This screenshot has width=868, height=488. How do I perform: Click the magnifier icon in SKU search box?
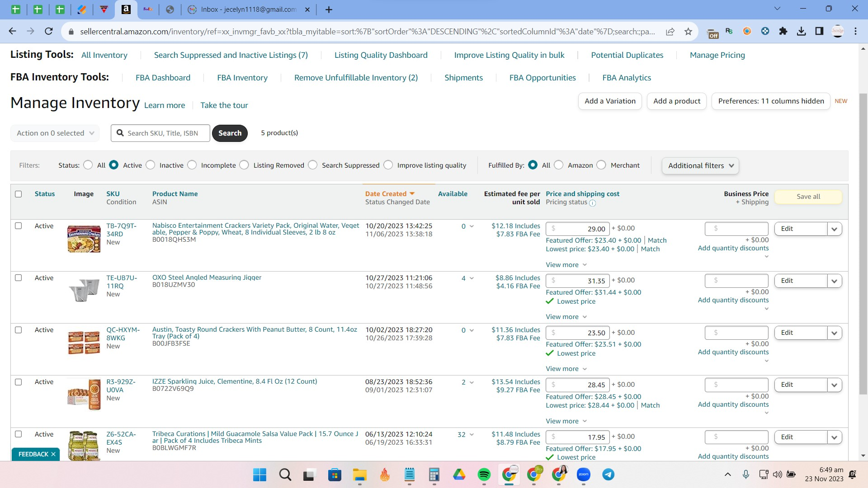(120, 133)
